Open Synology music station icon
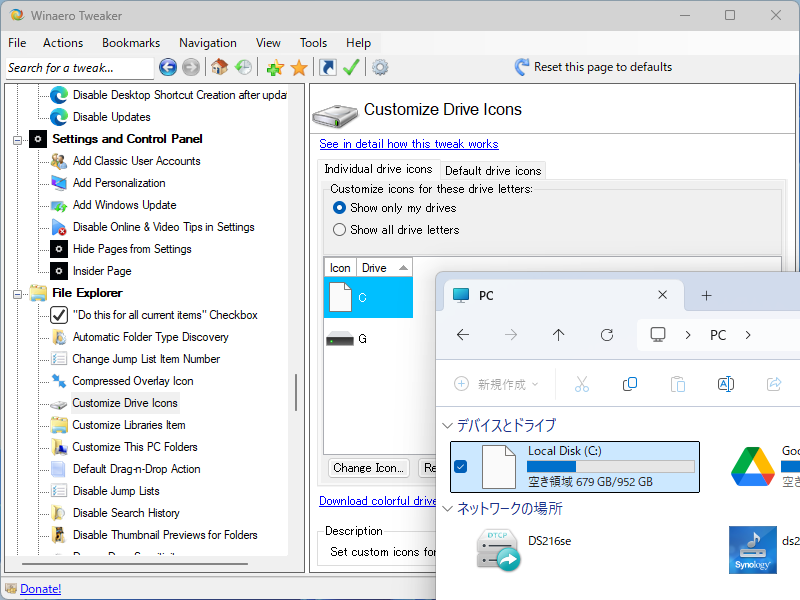 point(753,550)
